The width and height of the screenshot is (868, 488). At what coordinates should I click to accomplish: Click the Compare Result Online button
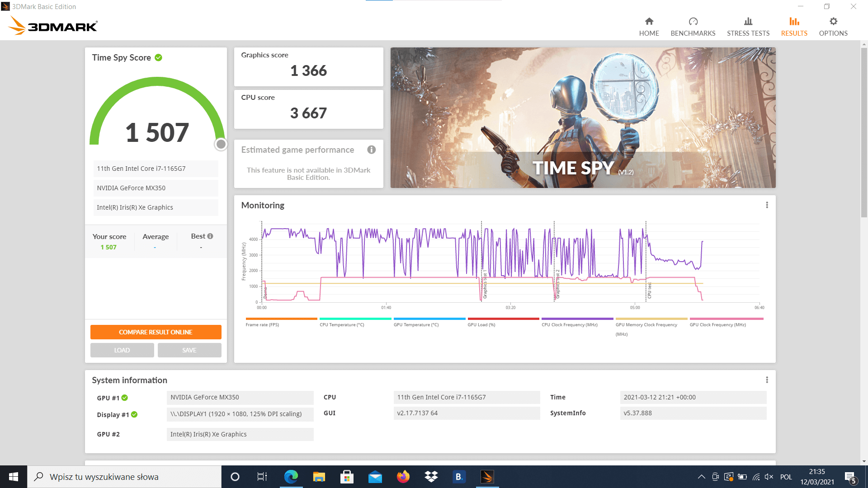tap(156, 332)
